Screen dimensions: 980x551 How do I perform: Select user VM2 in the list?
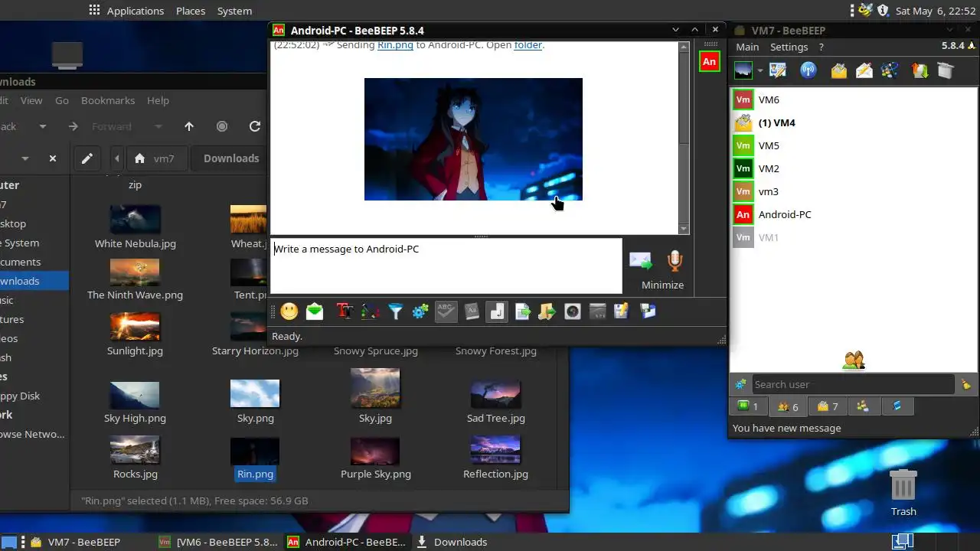[854, 168]
